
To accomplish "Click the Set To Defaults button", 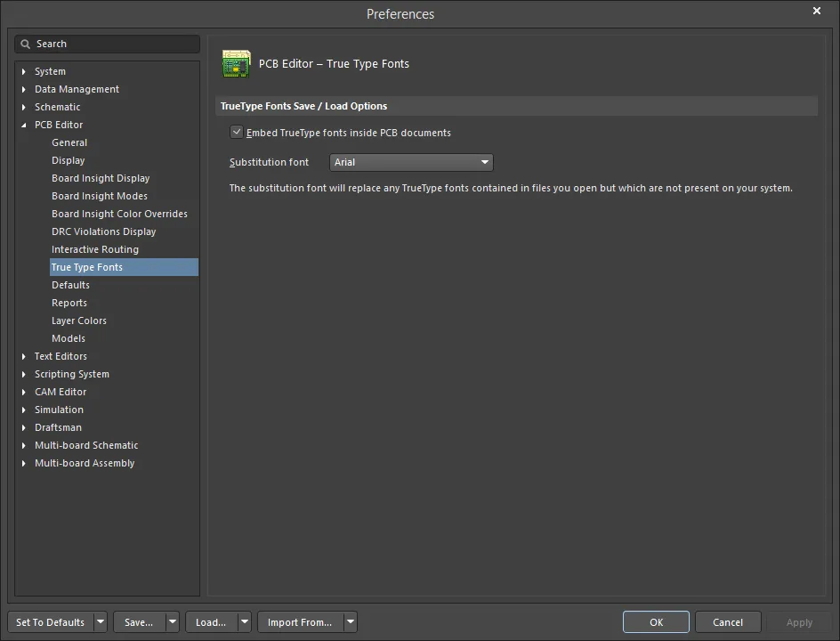I will click(x=51, y=622).
